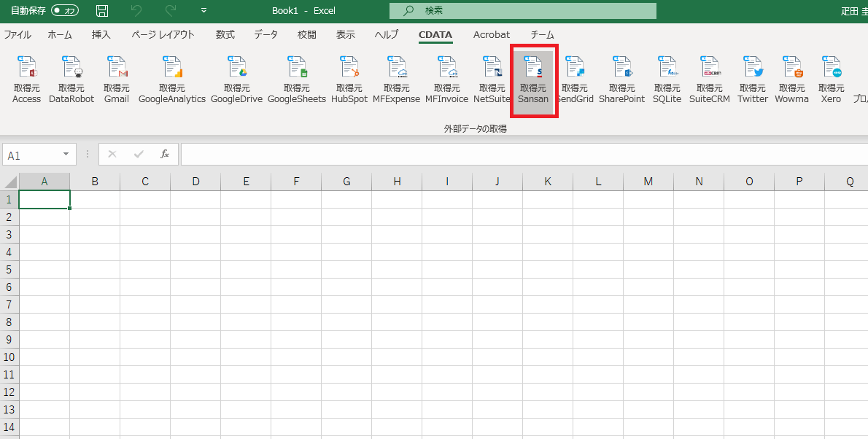Screen dimensions: 868x439
Task: Open the 表示 tab
Action: point(346,34)
